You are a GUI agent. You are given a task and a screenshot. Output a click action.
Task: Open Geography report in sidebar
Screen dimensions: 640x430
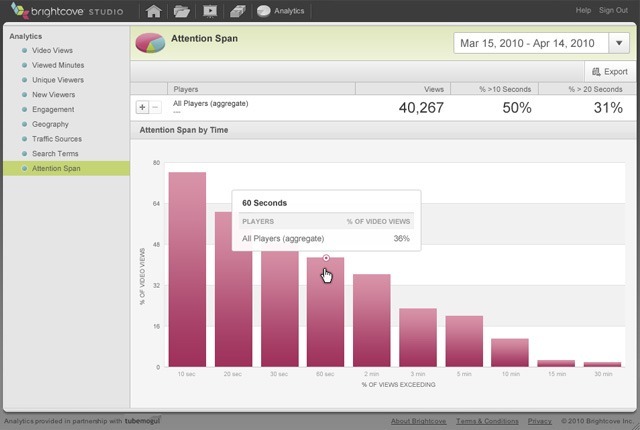(50, 124)
